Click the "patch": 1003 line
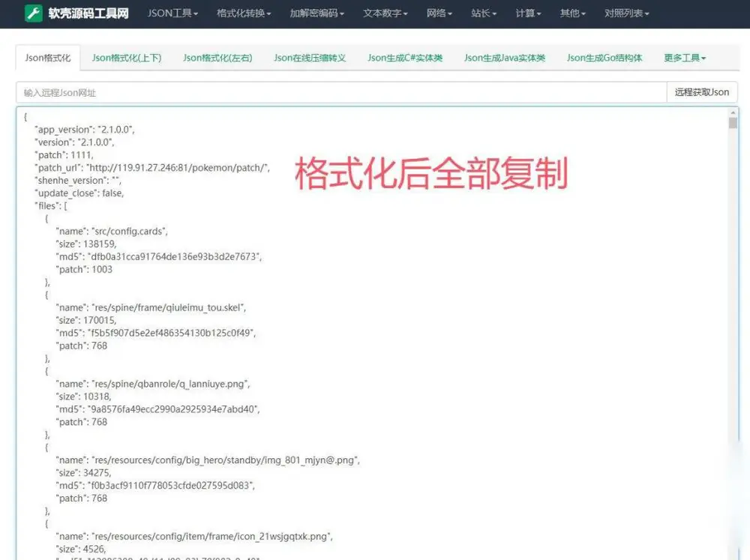The width and height of the screenshot is (750, 560). (84, 269)
